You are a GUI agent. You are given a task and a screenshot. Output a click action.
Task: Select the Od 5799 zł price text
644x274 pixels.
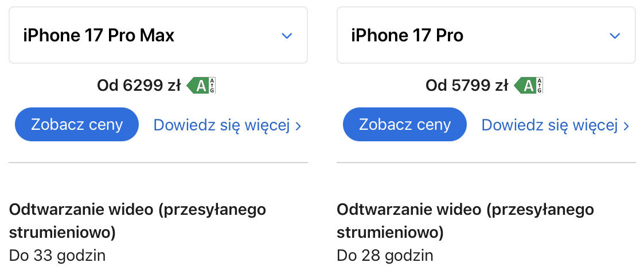pyautogui.click(x=467, y=86)
